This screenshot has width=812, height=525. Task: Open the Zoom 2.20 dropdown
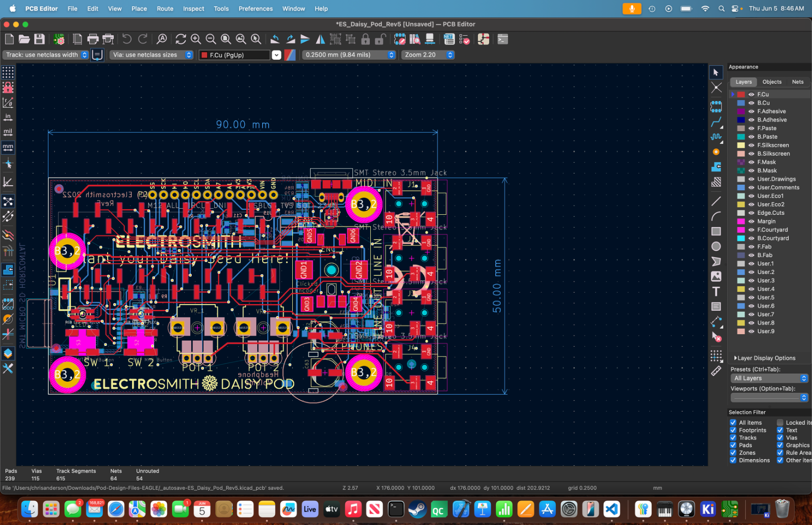[428, 55]
